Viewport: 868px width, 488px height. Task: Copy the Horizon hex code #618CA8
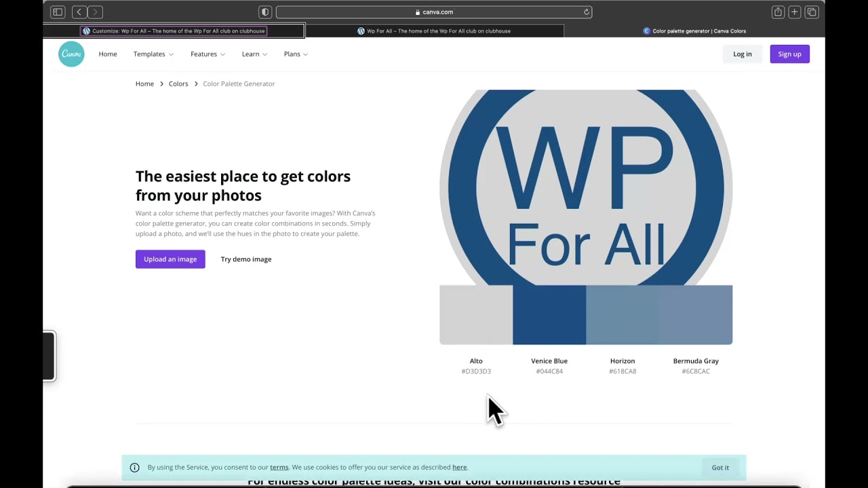(623, 371)
